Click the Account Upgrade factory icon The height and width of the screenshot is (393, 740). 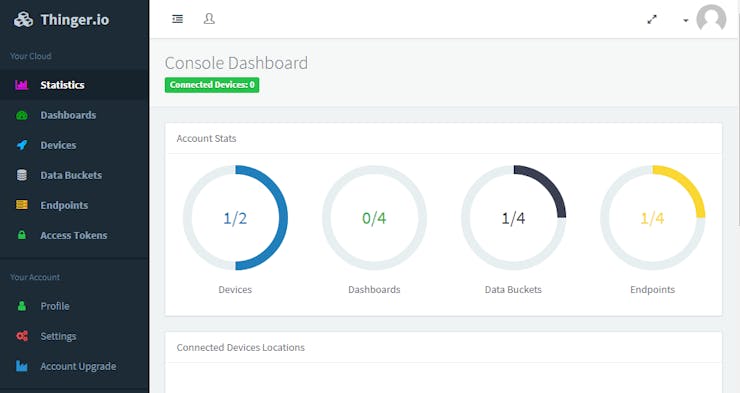22,366
